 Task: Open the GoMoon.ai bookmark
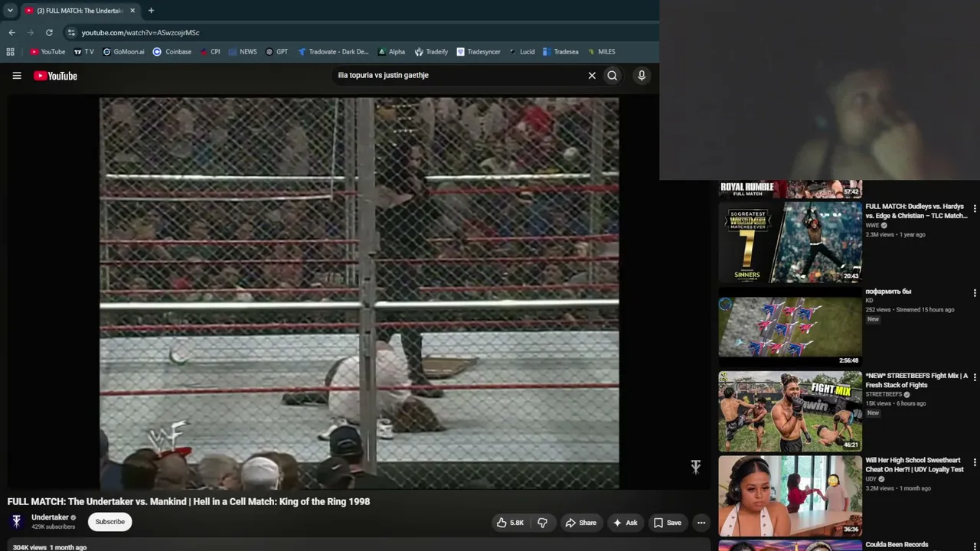pos(122,52)
